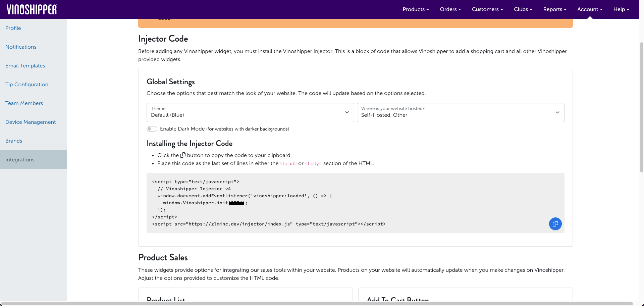Toggle Enable Dark Mode switch
644x306 pixels.
coord(152,129)
